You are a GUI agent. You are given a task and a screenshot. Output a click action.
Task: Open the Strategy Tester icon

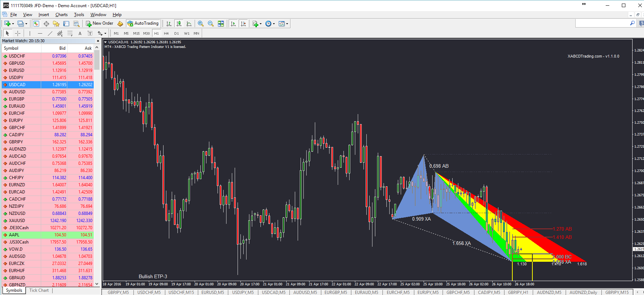pos(76,24)
